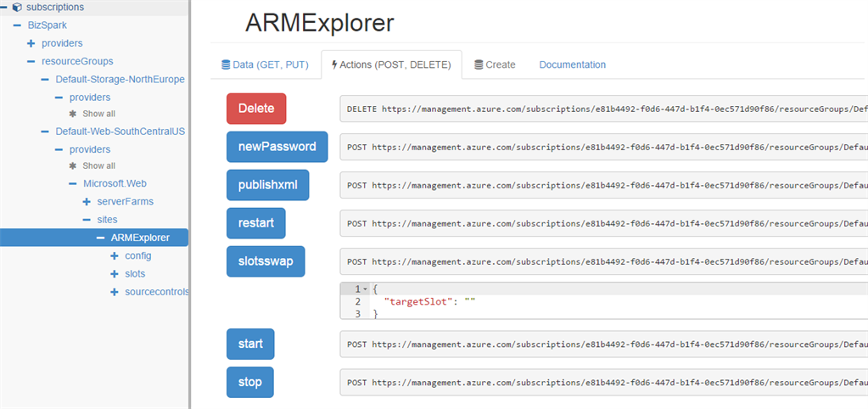Switch to Data (GET, PUT) tab
The width and height of the screenshot is (868, 409).
(x=266, y=64)
